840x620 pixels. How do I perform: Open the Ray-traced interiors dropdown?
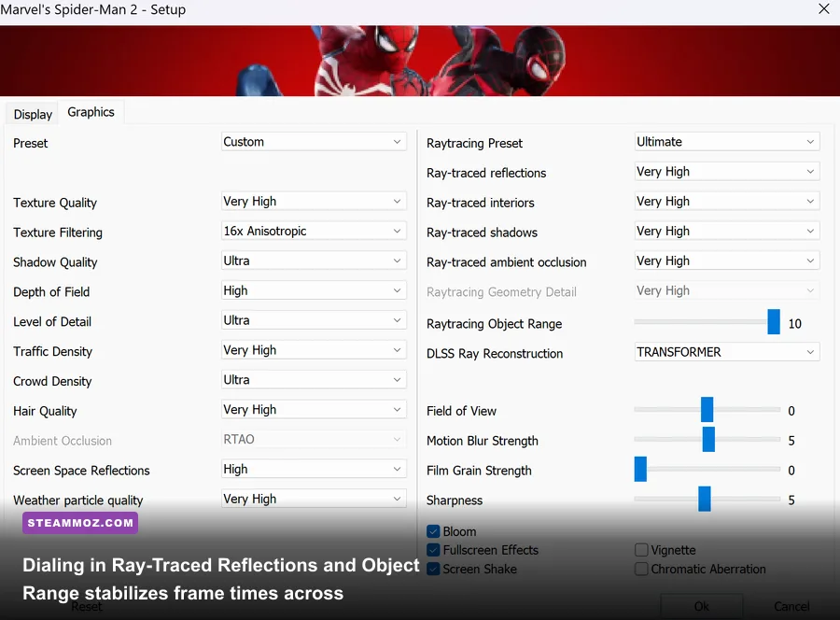pyautogui.click(x=727, y=202)
